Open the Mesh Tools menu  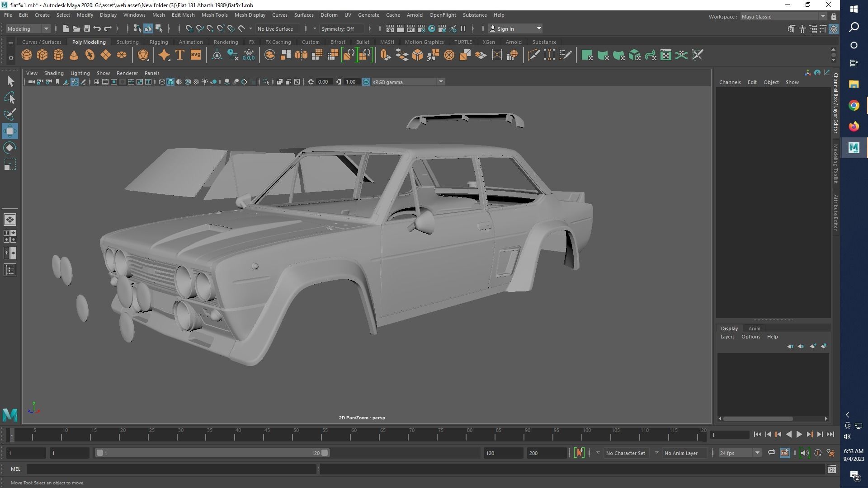[214, 15]
